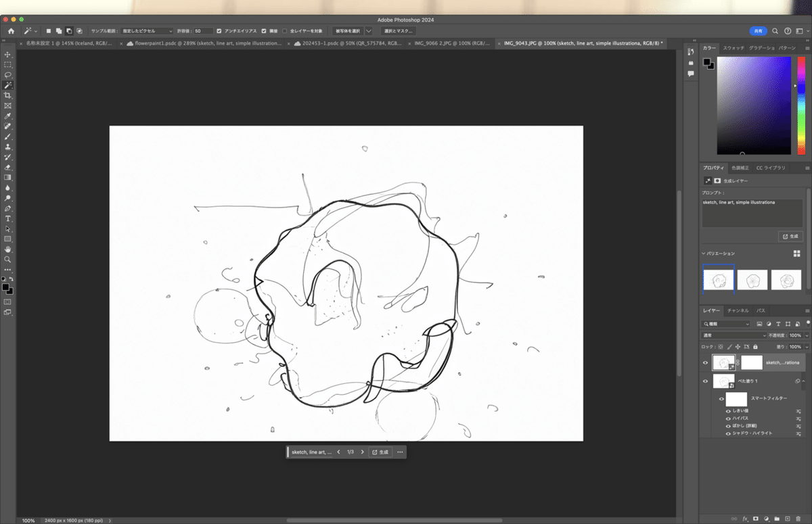This screenshot has height=524, width=812.
Task: Select the Path Selection tool
Action: click(8, 229)
